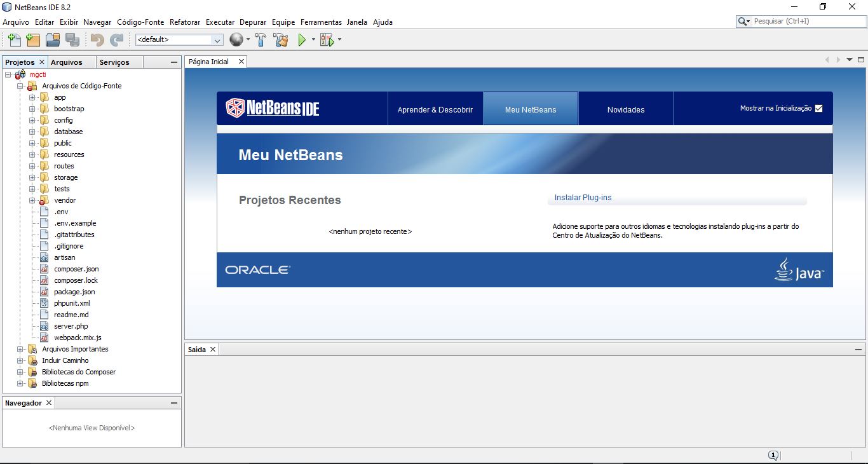Expand the Bibliotecas npm node
The width and height of the screenshot is (868, 464).
(20, 383)
